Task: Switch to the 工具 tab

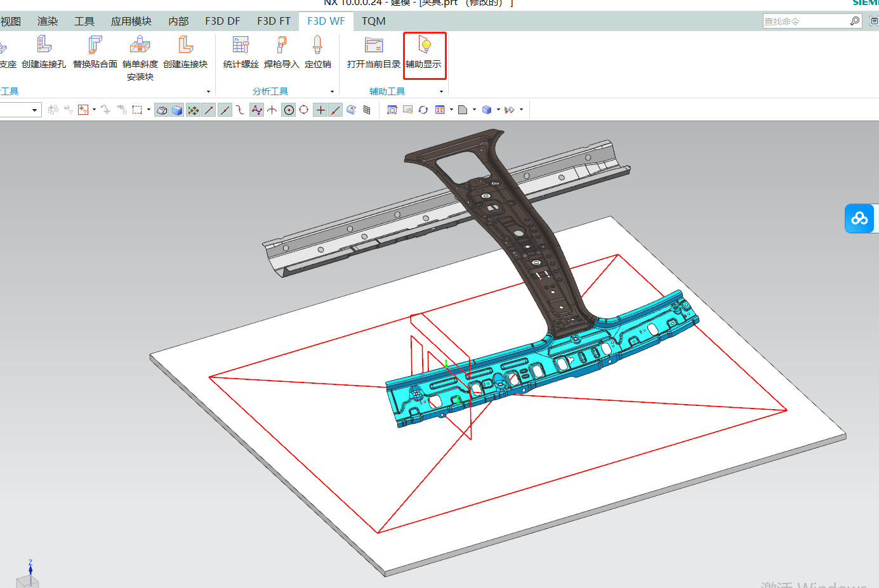Action: click(x=84, y=21)
